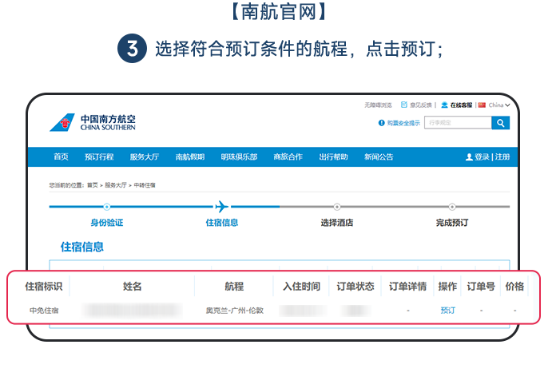
Task: Select the 身份验证 step
Action: (x=107, y=222)
